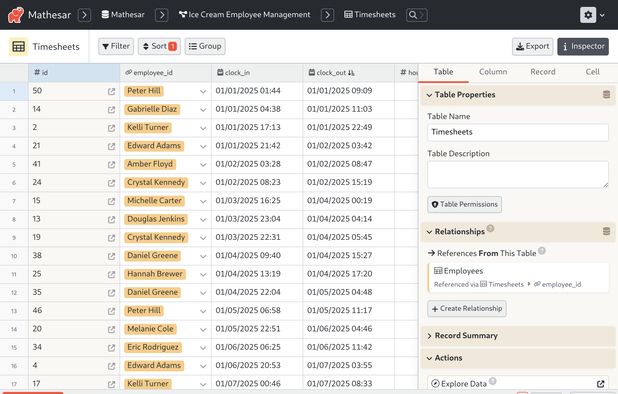
Task: Open record 21 via its link icon
Action: [x=112, y=146]
